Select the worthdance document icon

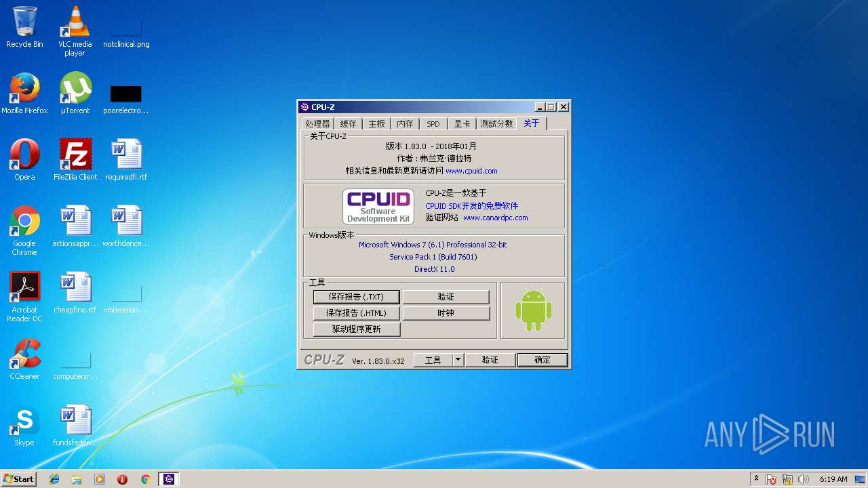[x=126, y=226]
